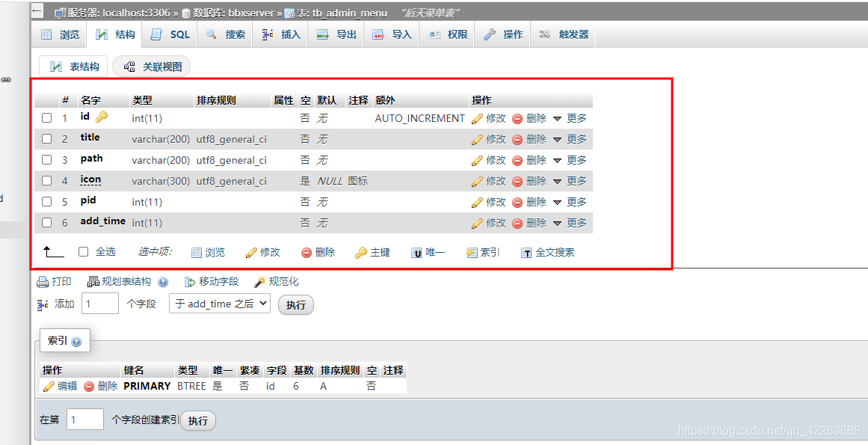Tick the checkbox for id row

pyautogui.click(x=47, y=118)
